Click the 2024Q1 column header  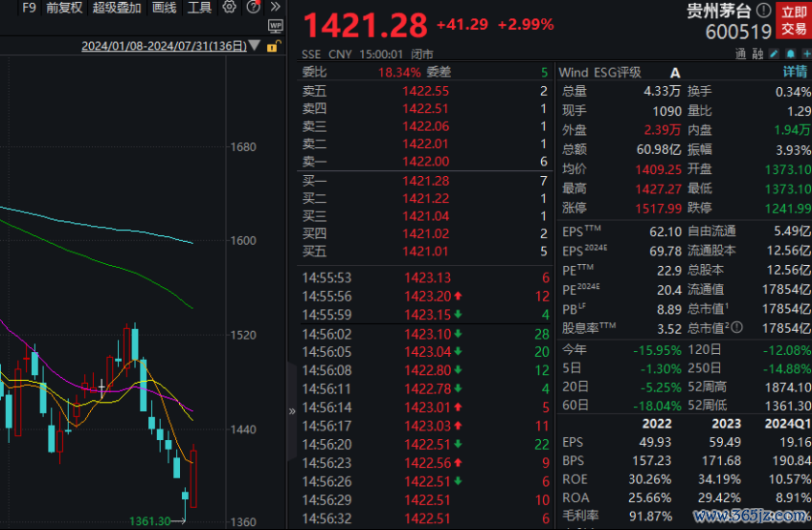[788, 424]
